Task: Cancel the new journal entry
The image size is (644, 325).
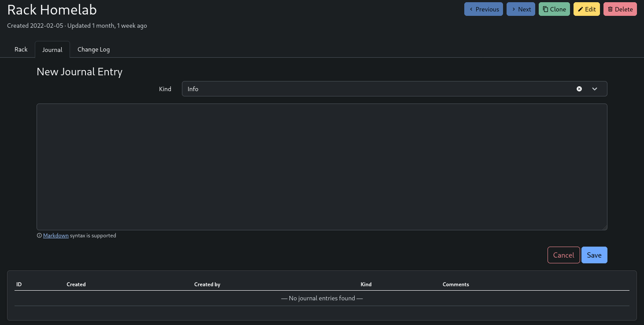Action: pyautogui.click(x=563, y=255)
